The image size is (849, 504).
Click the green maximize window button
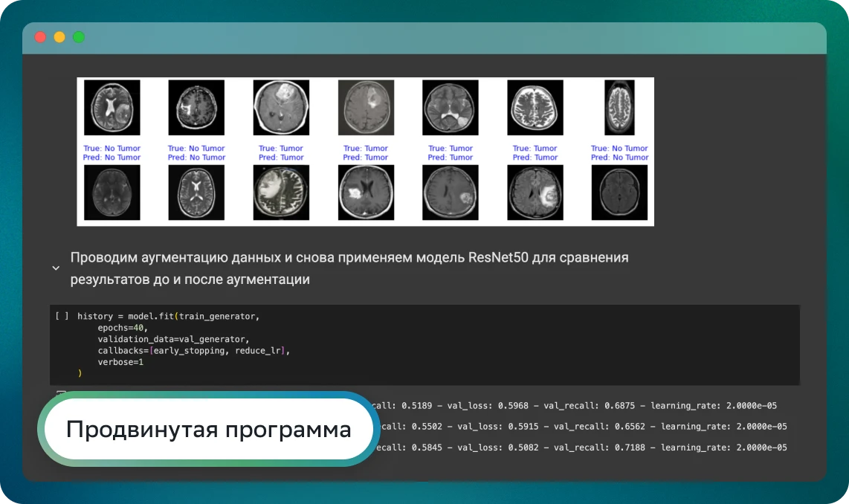point(79,37)
